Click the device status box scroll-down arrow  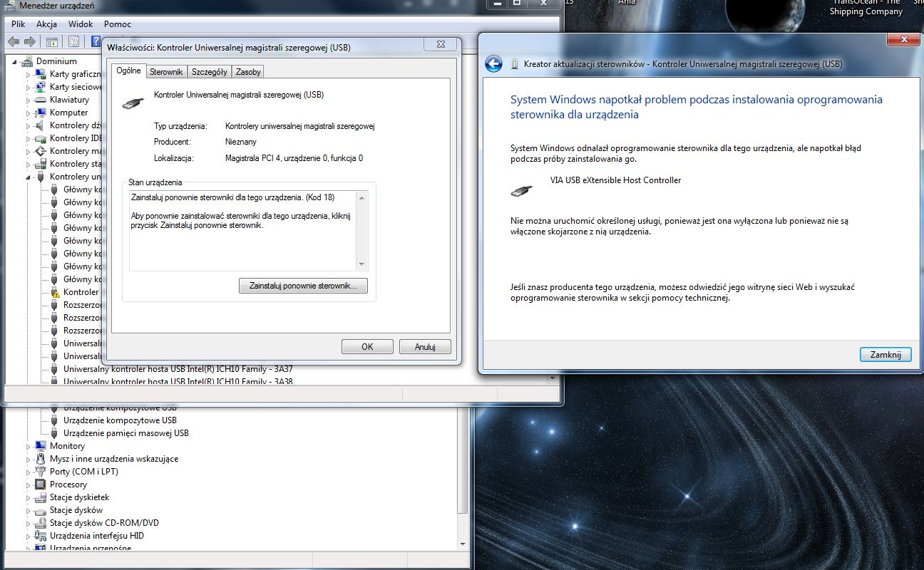coord(361,264)
